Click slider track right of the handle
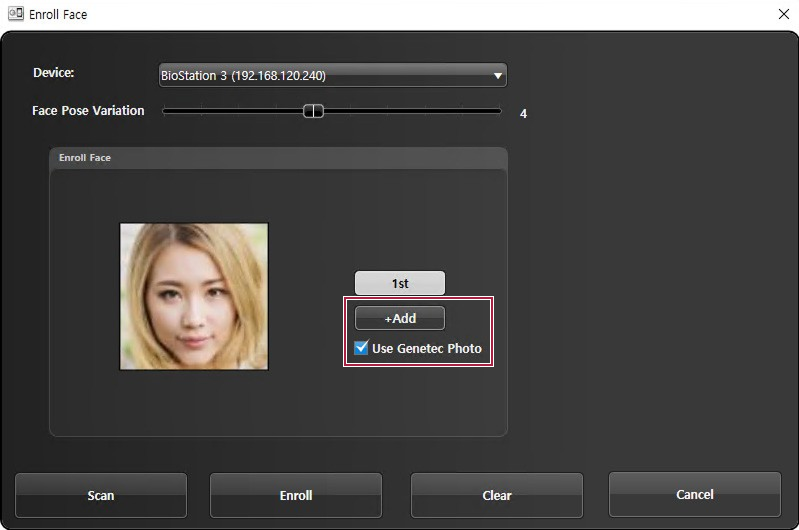The height and width of the screenshot is (530, 799). 410,111
